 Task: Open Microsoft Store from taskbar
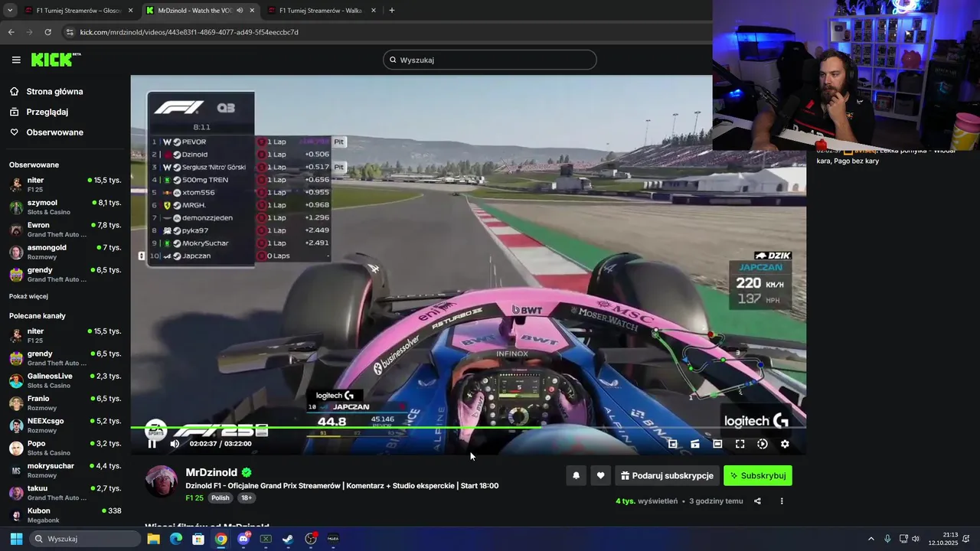tap(198, 539)
